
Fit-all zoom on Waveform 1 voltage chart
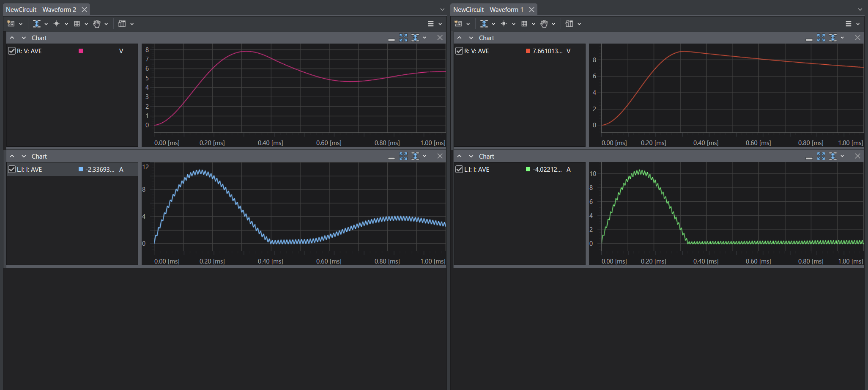tap(821, 38)
